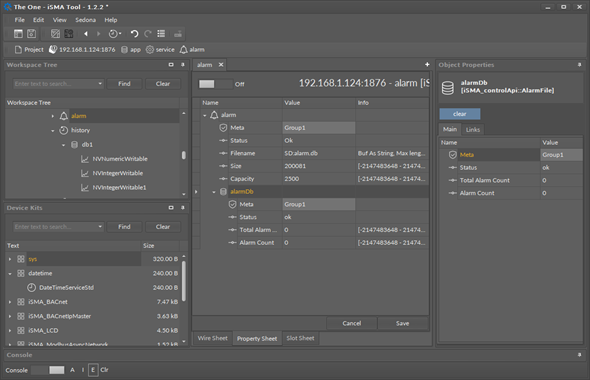Click Cancel in property sheet
This screenshot has width=590, height=380.
(351, 323)
